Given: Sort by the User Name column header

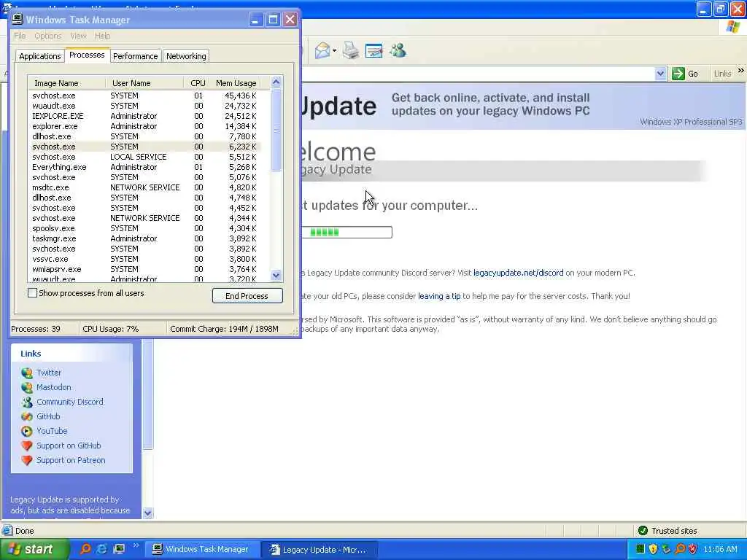Looking at the screenshot, I should [144, 83].
